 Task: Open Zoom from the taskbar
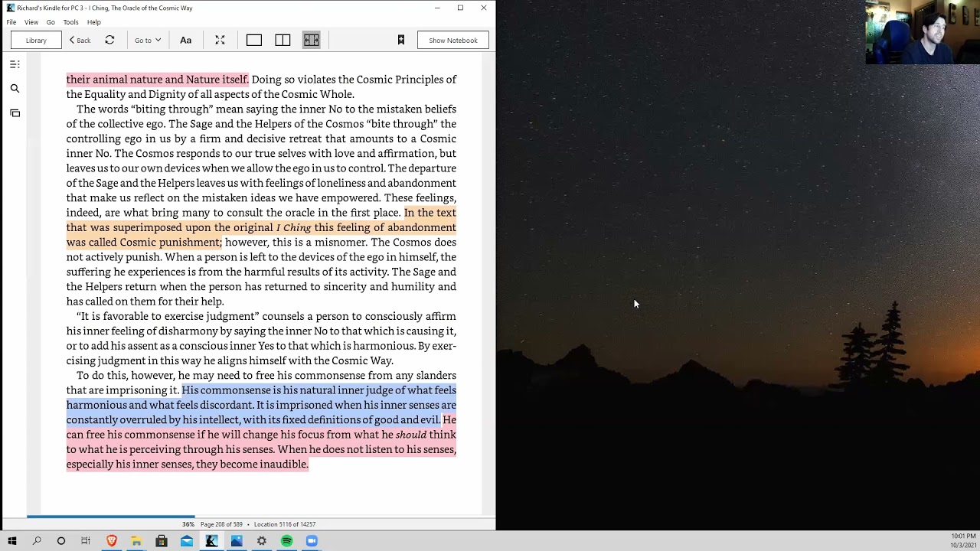coord(312,541)
